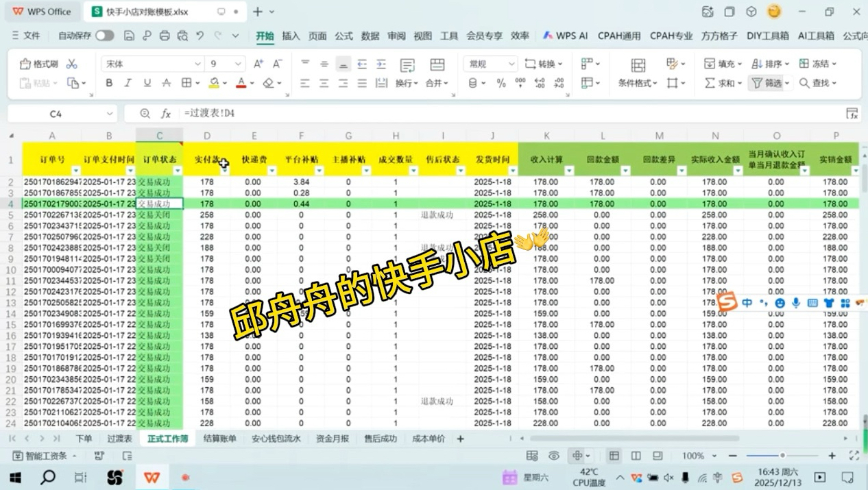The image size is (868, 490).
Task: Click zoom in plus button in status bar
Action: [832, 456]
